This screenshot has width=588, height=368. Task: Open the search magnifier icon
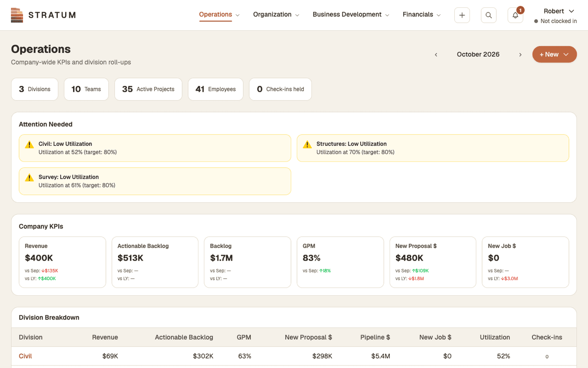489,15
